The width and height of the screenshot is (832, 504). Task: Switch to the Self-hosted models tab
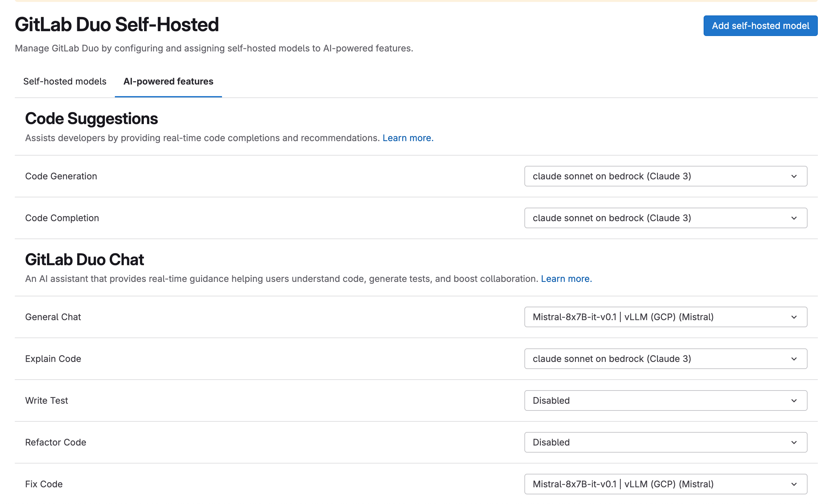pyautogui.click(x=65, y=81)
